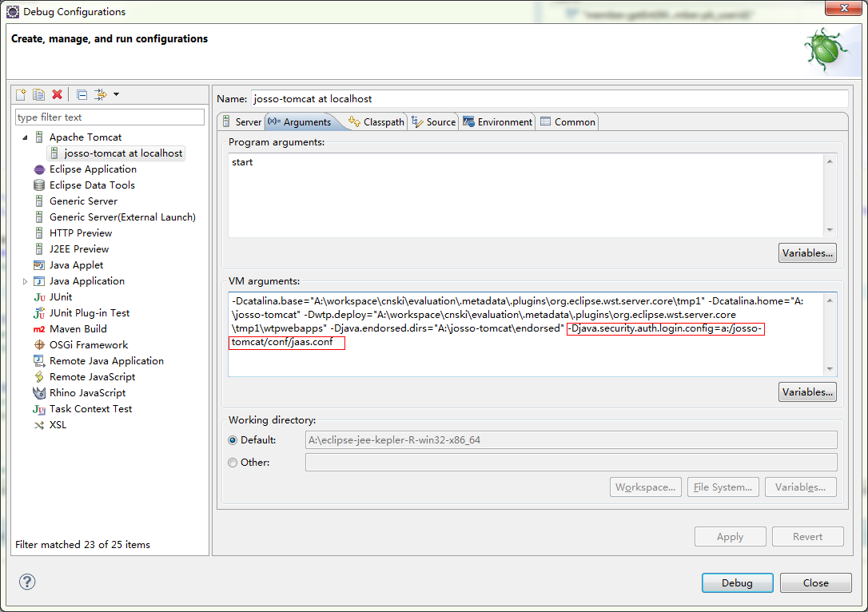This screenshot has width=868, height=612.
Task: Click the Apply button
Action: pyautogui.click(x=731, y=537)
